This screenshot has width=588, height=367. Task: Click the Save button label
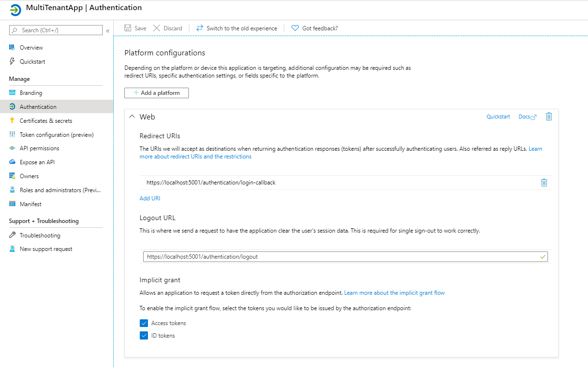[x=140, y=28]
